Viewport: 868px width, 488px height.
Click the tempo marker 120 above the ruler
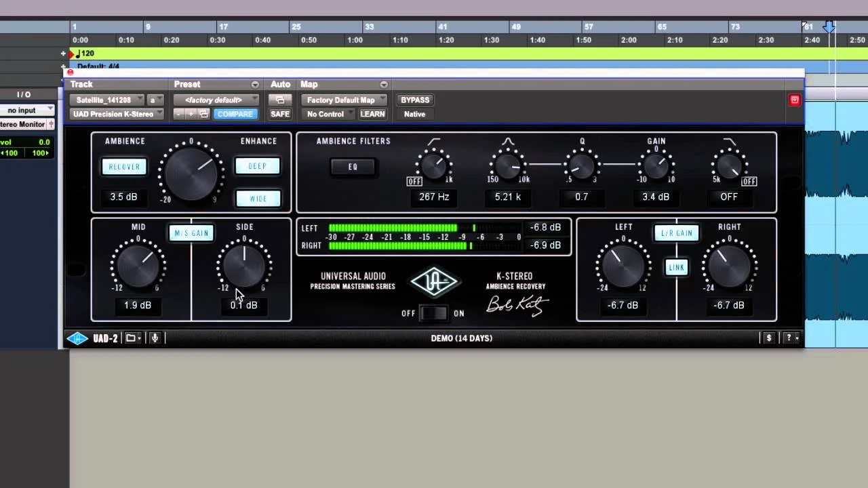85,53
